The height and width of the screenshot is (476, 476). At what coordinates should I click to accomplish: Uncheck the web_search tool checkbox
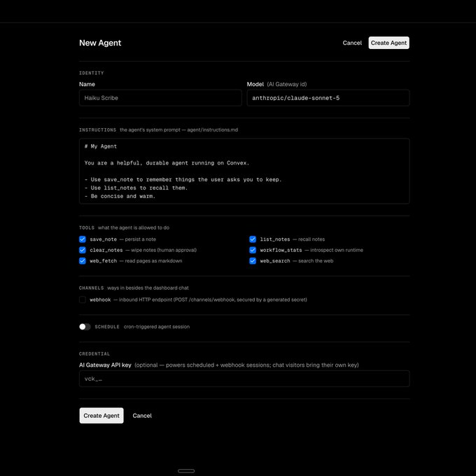(x=253, y=261)
